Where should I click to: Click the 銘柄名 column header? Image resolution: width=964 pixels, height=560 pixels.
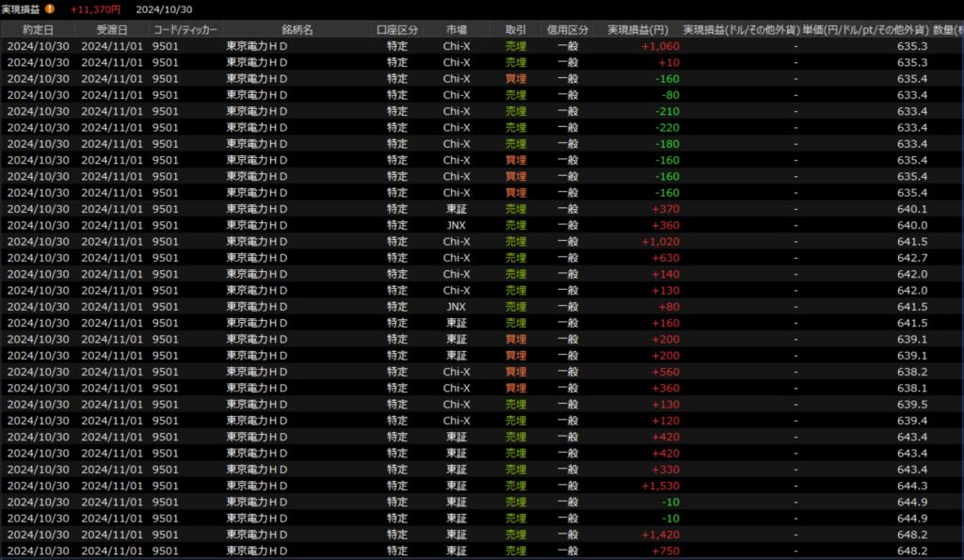coord(297,30)
